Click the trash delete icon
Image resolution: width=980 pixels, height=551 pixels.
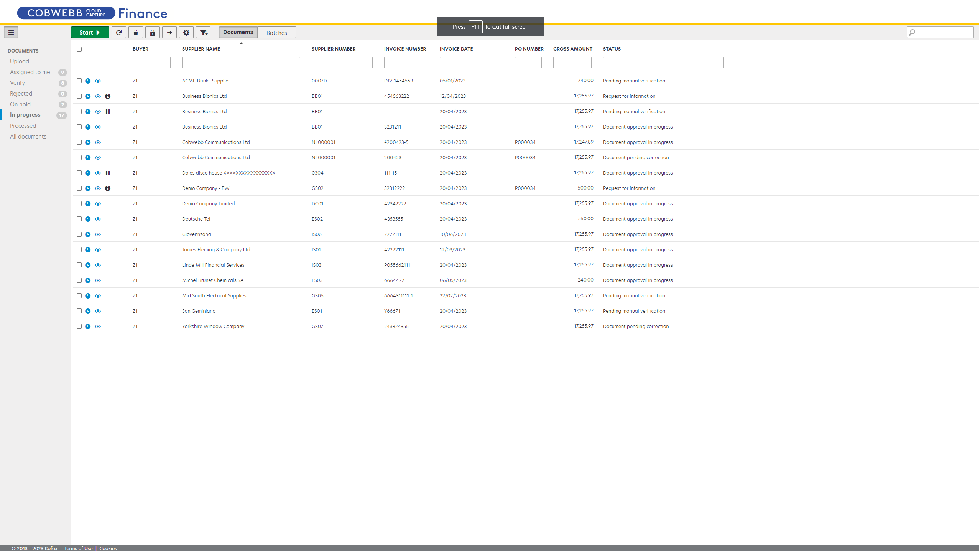[136, 33]
